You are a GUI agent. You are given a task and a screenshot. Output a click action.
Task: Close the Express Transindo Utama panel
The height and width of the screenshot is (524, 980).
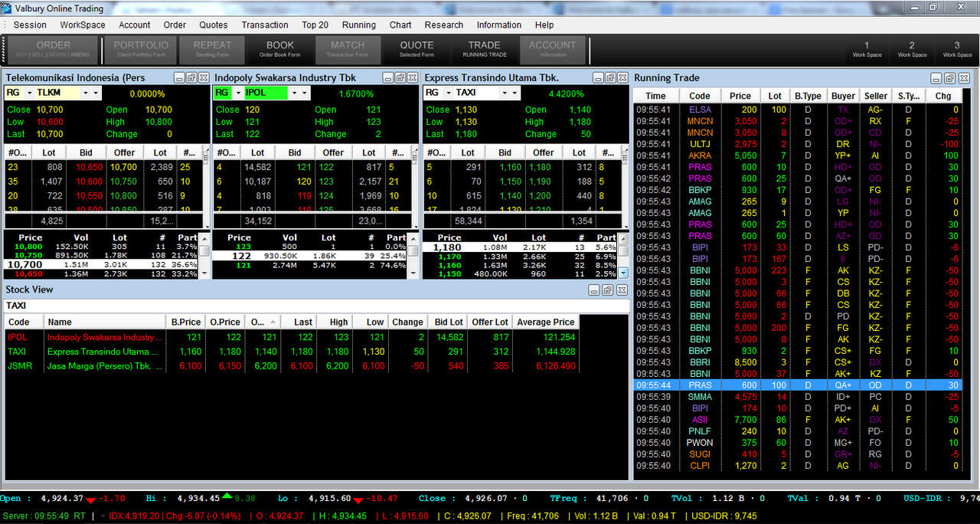(623, 77)
